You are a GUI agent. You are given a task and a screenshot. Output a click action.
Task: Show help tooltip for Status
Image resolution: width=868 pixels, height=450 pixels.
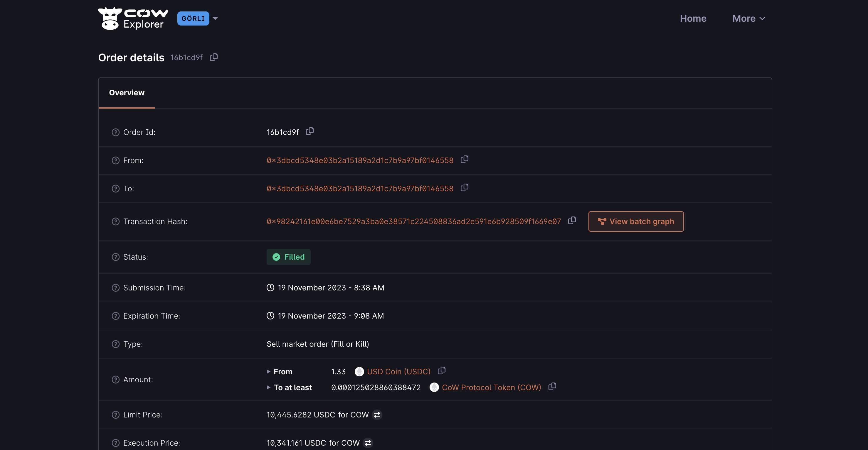pos(116,257)
